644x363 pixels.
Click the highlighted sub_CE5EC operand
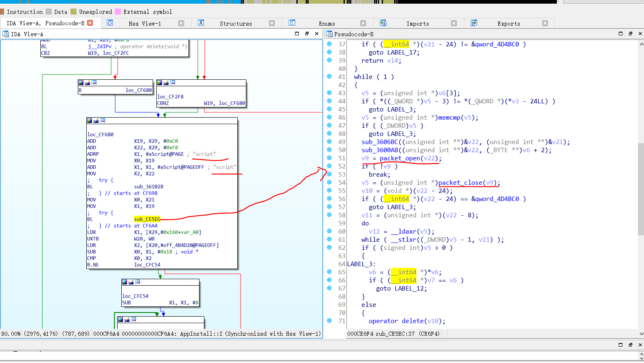147,219
